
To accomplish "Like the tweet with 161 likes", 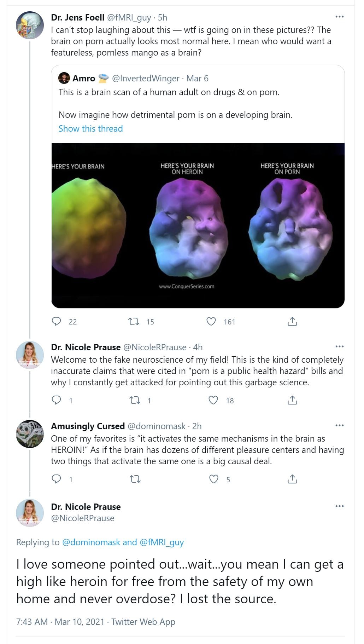I will click(x=211, y=321).
